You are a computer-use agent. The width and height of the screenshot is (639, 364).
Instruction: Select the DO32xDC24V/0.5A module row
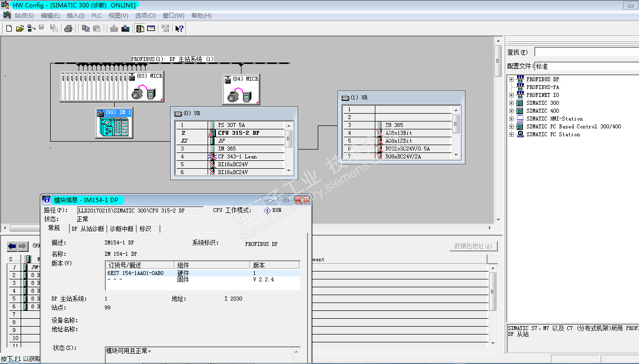pos(398,149)
